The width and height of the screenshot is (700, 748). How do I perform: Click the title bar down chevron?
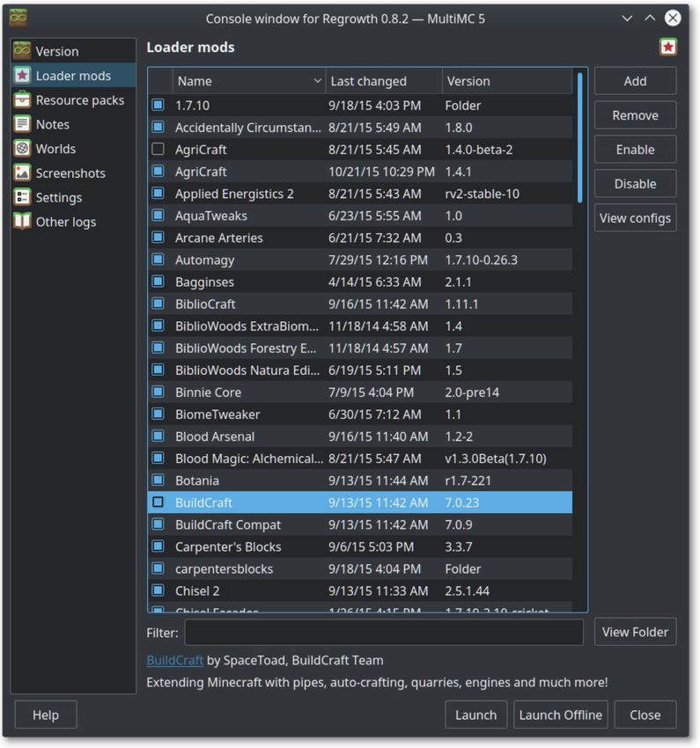(627, 18)
